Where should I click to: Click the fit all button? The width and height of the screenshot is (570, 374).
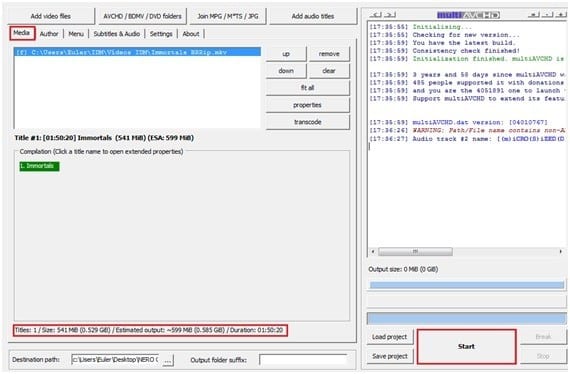tap(308, 88)
